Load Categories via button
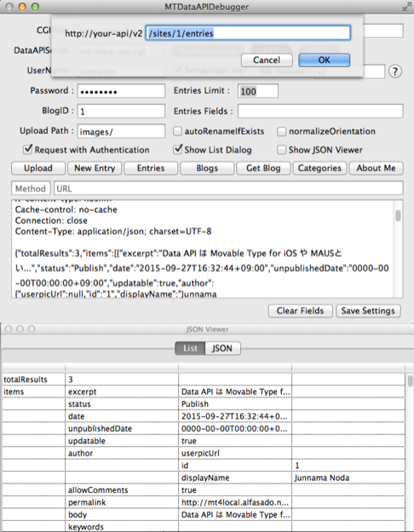Screen dimensions: 414x532 click(x=319, y=169)
